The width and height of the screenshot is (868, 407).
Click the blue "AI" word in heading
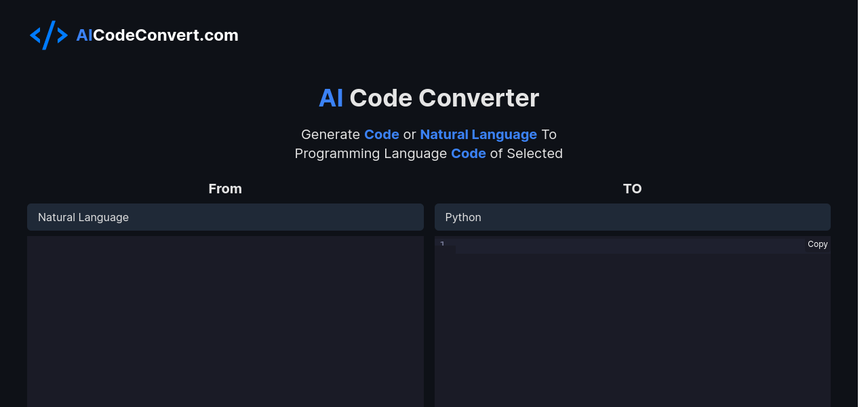pyautogui.click(x=331, y=98)
